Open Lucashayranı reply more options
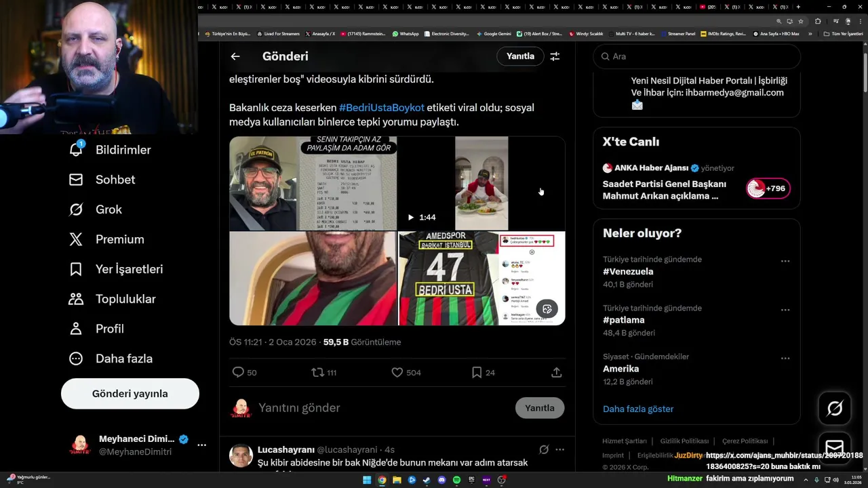Image resolution: width=868 pixels, height=488 pixels. click(559, 449)
